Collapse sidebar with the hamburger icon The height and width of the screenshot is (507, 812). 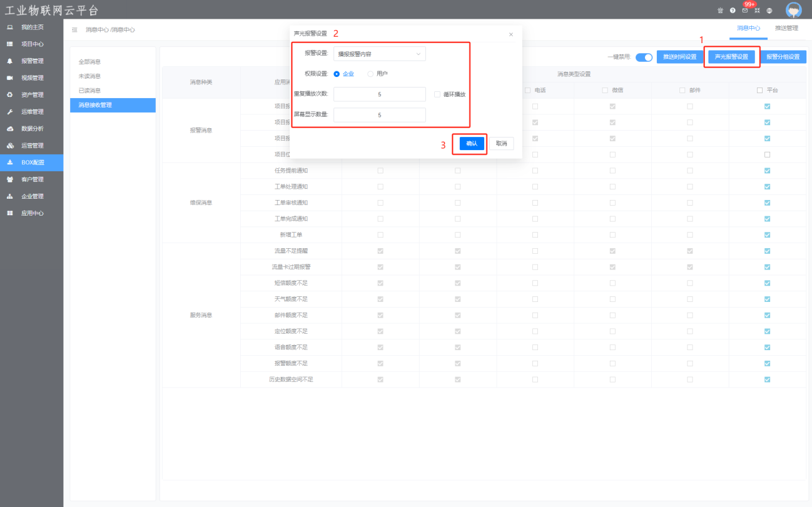(x=74, y=30)
